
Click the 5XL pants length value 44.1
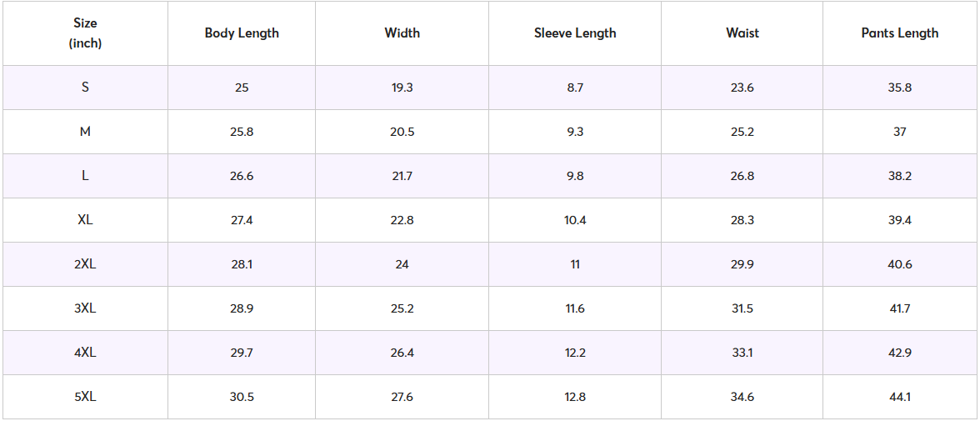click(x=900, y=397)
